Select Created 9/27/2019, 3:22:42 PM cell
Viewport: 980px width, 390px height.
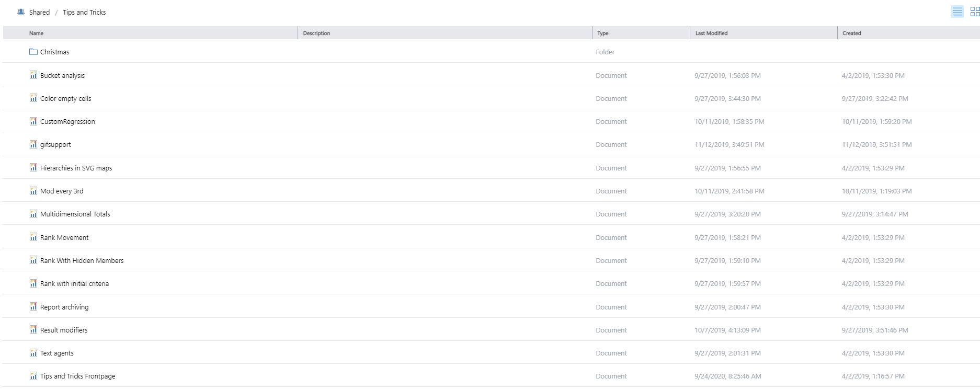pyautogui.click(x=875, y=98)
